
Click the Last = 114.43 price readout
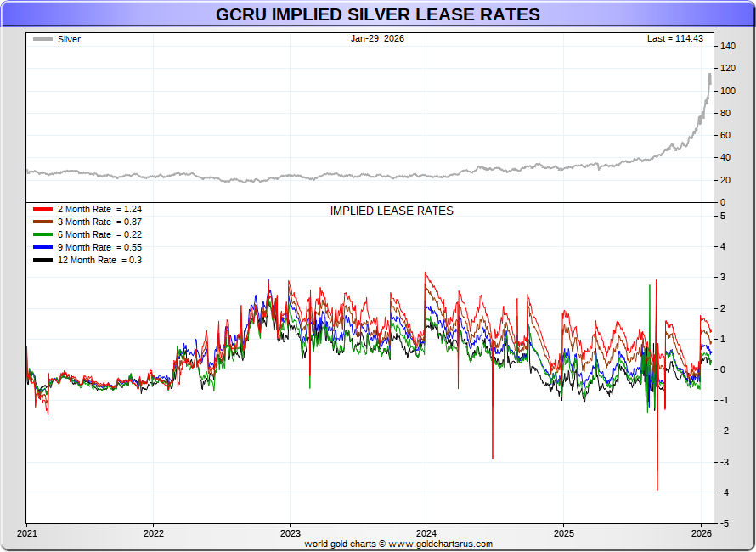tap(674, 38)
